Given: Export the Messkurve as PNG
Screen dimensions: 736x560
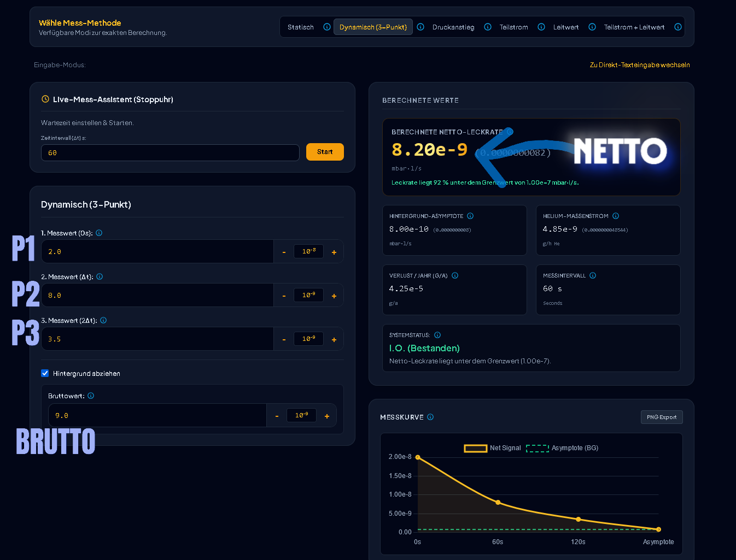Looking at the screenshot, I should (662, 417).
